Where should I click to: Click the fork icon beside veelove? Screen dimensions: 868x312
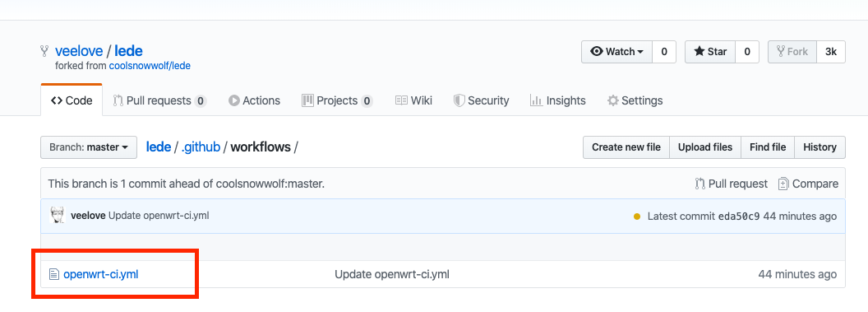click(x=45, y=52)
